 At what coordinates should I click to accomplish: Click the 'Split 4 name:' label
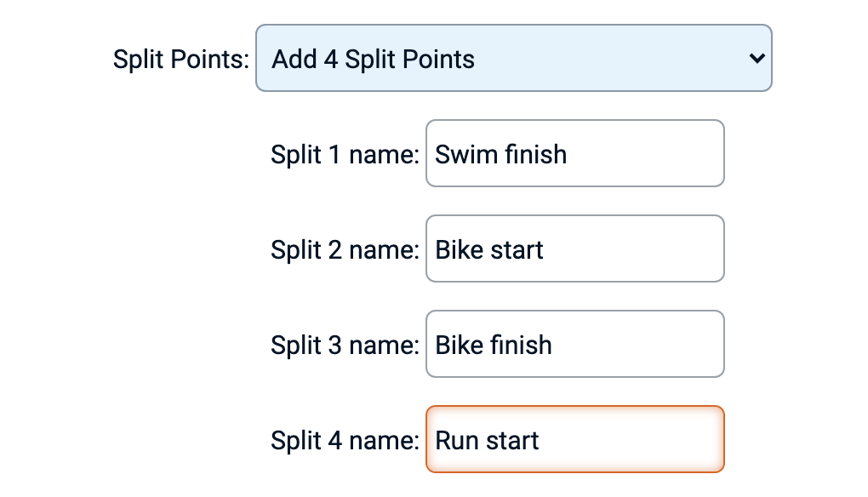point(345,441)
